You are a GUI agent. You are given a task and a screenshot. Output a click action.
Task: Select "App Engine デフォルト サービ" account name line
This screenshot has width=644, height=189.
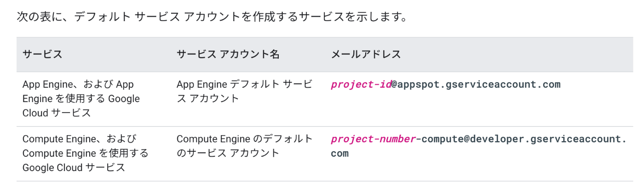click(245, 85)
